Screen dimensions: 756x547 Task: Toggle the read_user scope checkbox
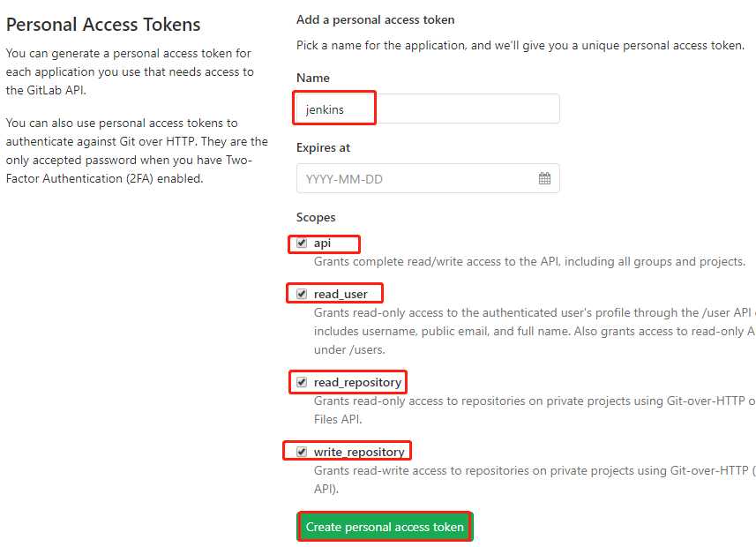coord(302,294)
